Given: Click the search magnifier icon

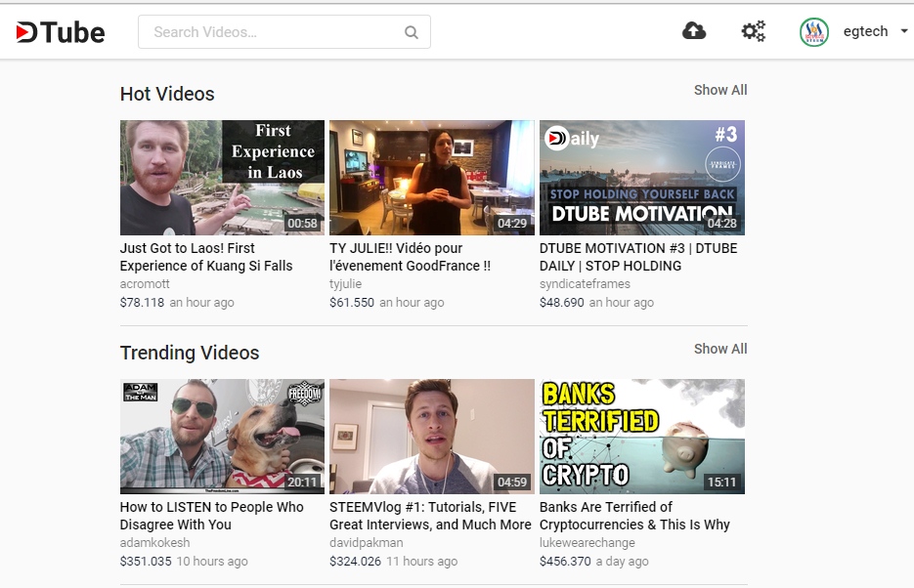Looking at the screenshot, I should (412, 32).
